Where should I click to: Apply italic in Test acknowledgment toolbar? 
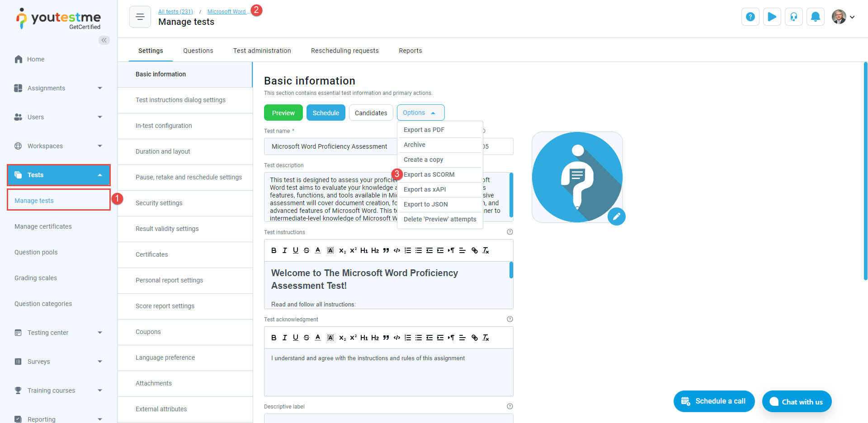pyautogui.click(x=284, y=338)
